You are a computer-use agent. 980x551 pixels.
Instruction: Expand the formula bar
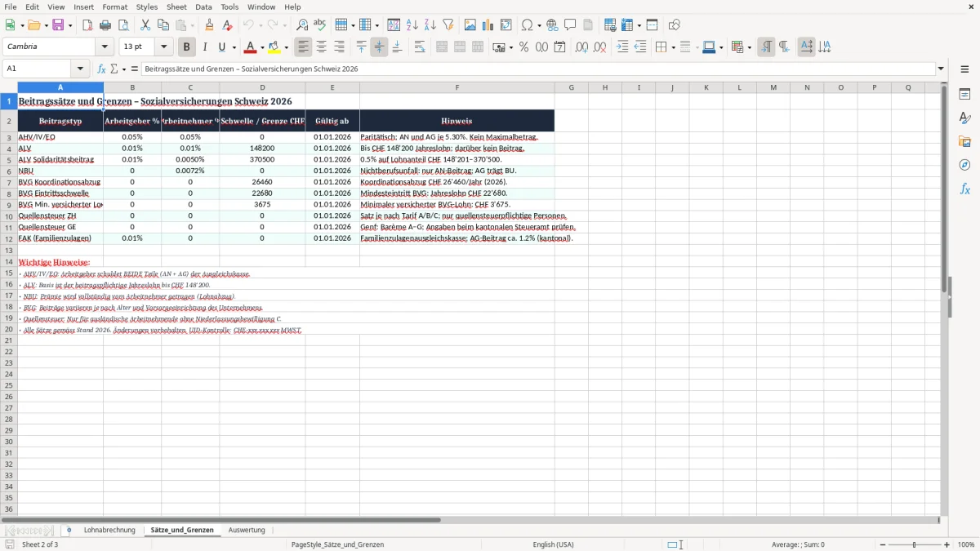(x=941, y=69)
